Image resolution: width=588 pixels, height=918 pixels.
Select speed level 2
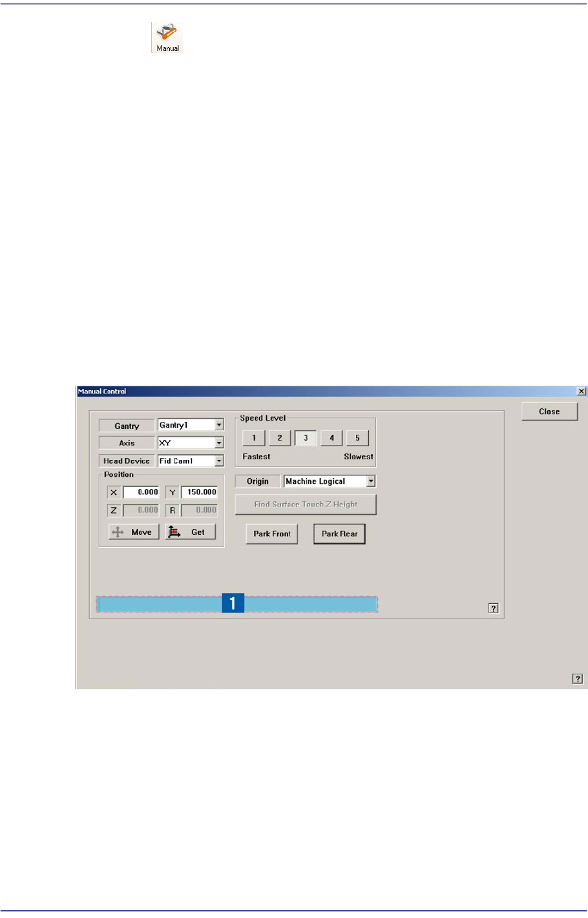coord(280,438)
